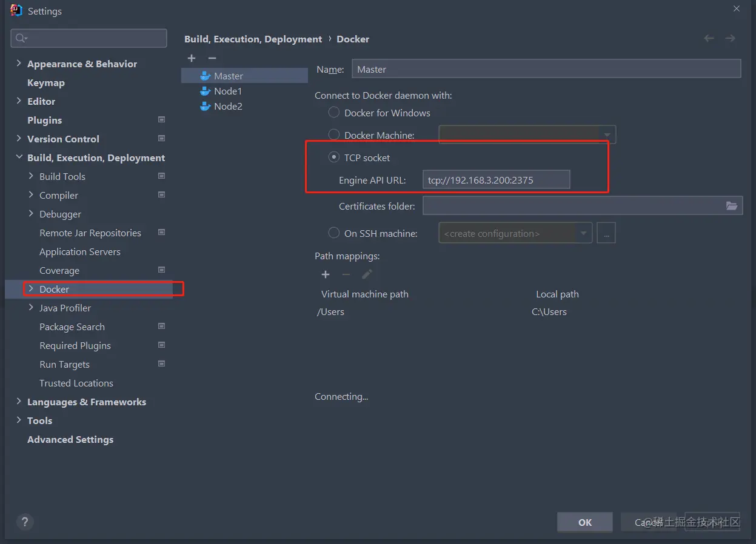Remove the selected path mapping
This screenshot has height=544, width=756.
[x=346, y=274]
